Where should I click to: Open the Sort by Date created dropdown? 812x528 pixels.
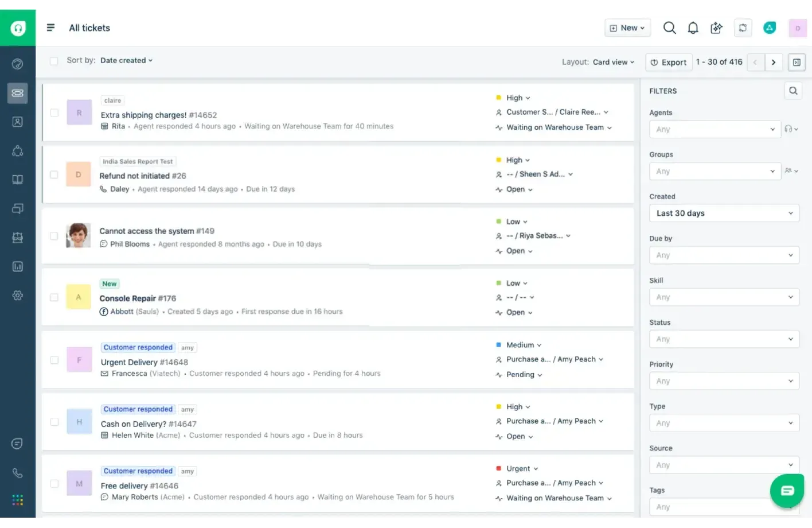(126, 60)
